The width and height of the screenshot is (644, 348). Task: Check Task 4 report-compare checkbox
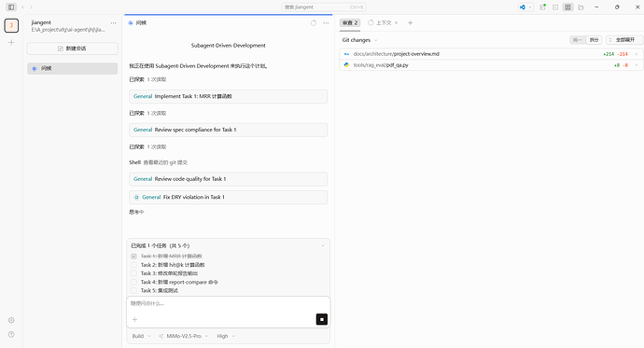(x=133, y=282)
